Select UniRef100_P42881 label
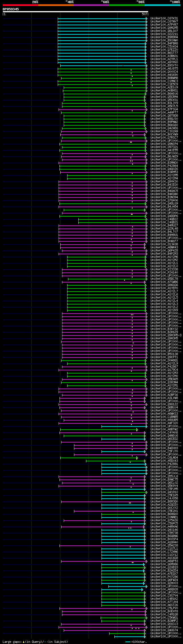The height and width of the screenshot is (644, 183). (x=164, y=464)
